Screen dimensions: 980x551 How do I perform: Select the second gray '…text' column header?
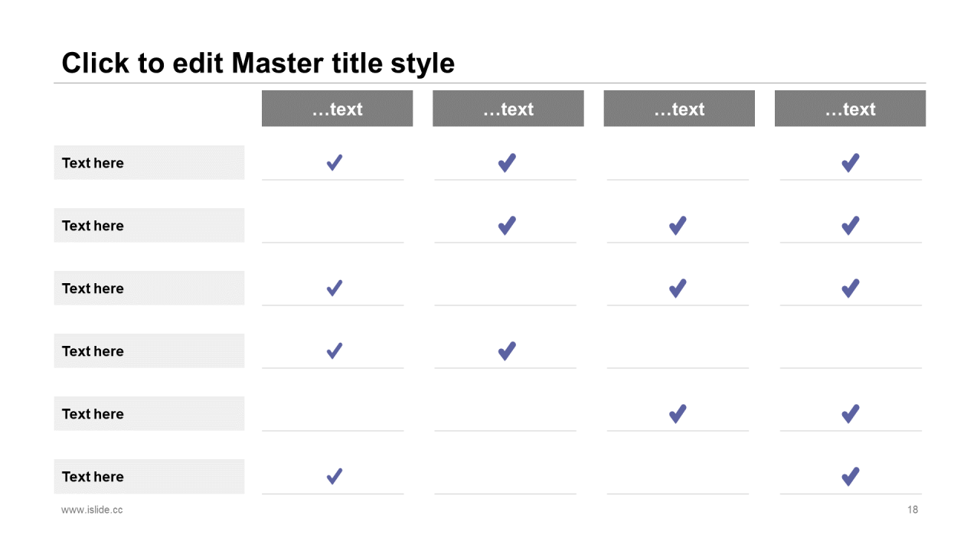[x=508, y=109]
